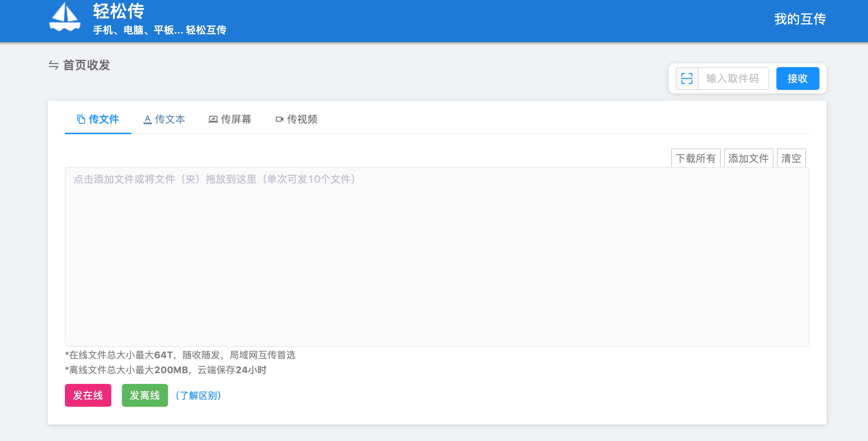
Task: Click the screen share icon on 传屏幕 tab
Action: click(x=213, y=119)
